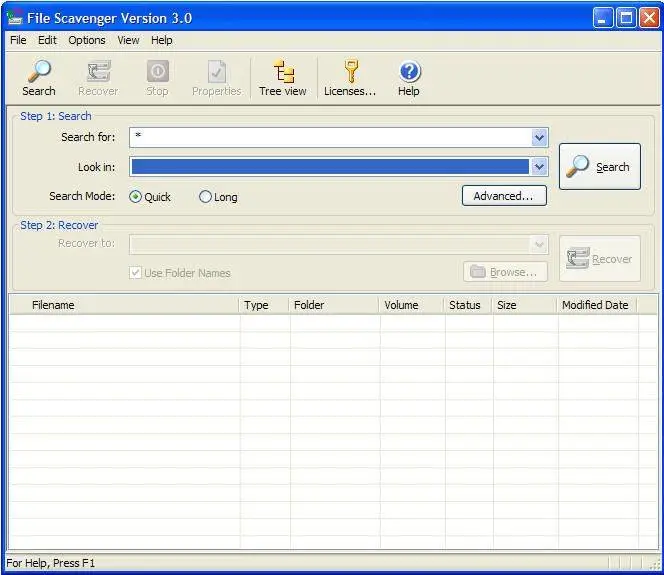This screenshot has width=664, height=575.
Task: Open the File menu
Action: (18, 40)
